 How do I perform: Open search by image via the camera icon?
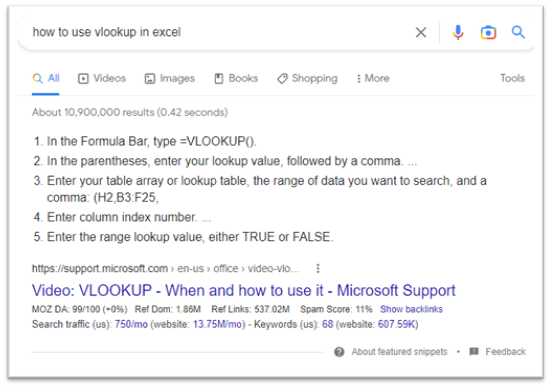(488, 32)
